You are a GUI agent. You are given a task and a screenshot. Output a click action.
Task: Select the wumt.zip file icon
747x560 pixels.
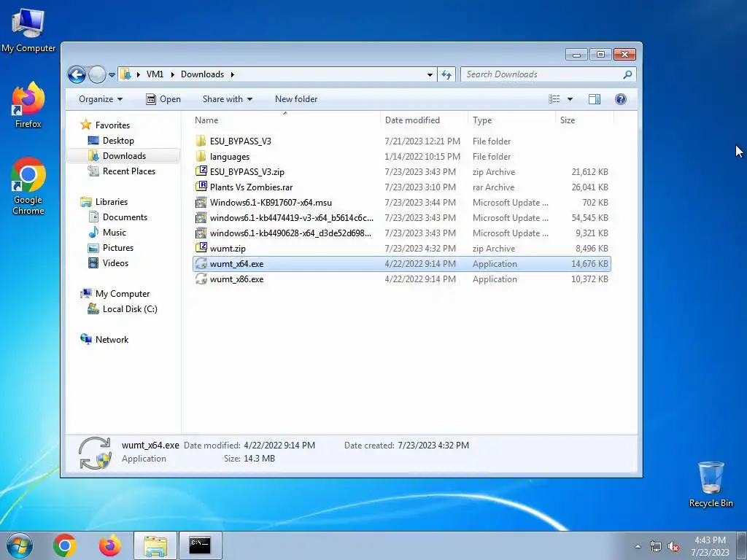[201, 248]
